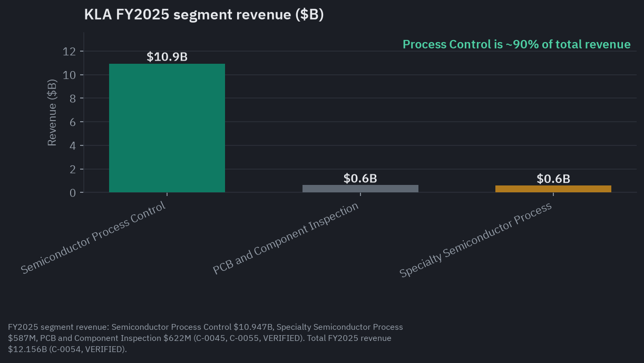Click the y-axis tick label '8'
Viewport: 644px width, 363px height.
click(73, 99)
